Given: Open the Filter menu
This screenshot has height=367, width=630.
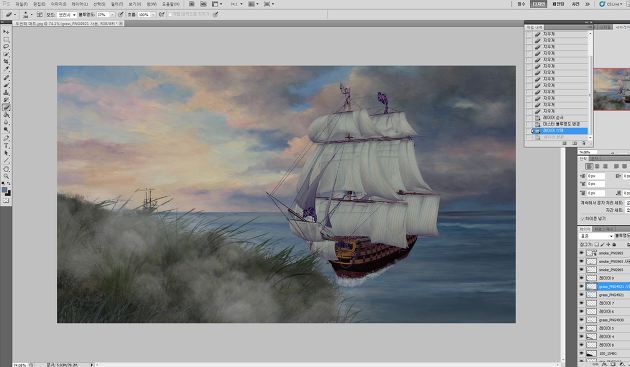Looking at the screenshot, I should tap(117, 4).
